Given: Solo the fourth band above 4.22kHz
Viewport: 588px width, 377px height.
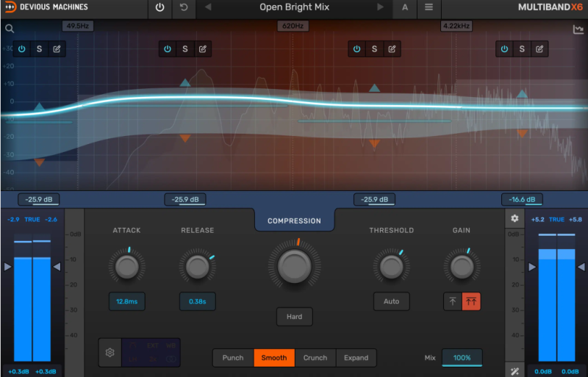Looking at the screenshot, I should pyautogui.click(x=522, y=49).
